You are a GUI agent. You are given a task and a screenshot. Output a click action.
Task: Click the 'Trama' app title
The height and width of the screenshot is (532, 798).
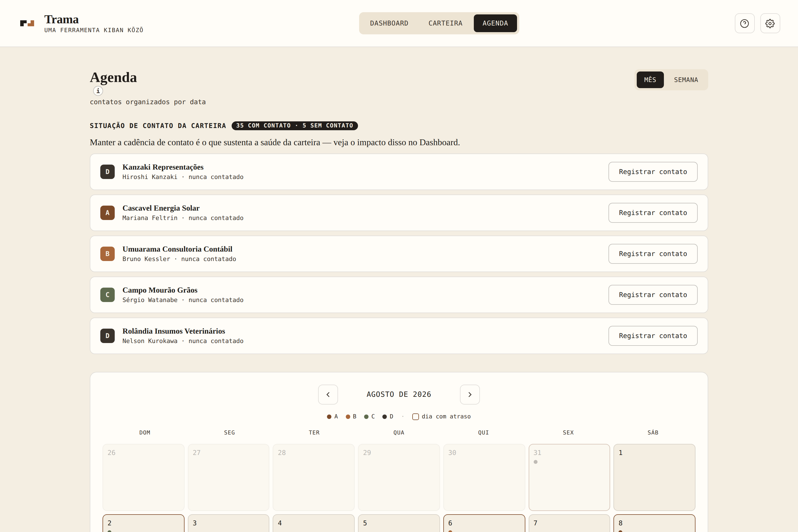pyautogui.click(x=62, y=19)
